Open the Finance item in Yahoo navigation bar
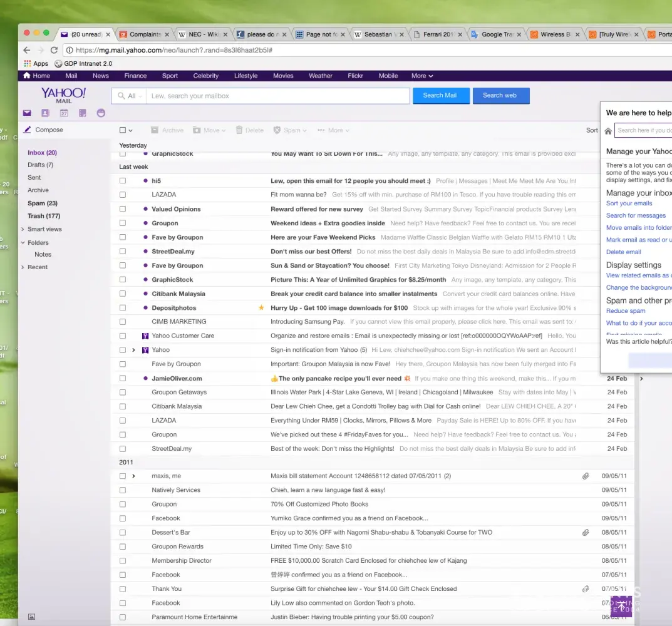Screen dimensions: 672x626 pos(135,76)
